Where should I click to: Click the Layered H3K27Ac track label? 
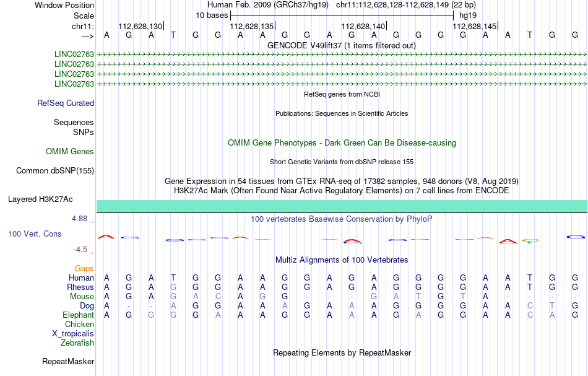40,199
